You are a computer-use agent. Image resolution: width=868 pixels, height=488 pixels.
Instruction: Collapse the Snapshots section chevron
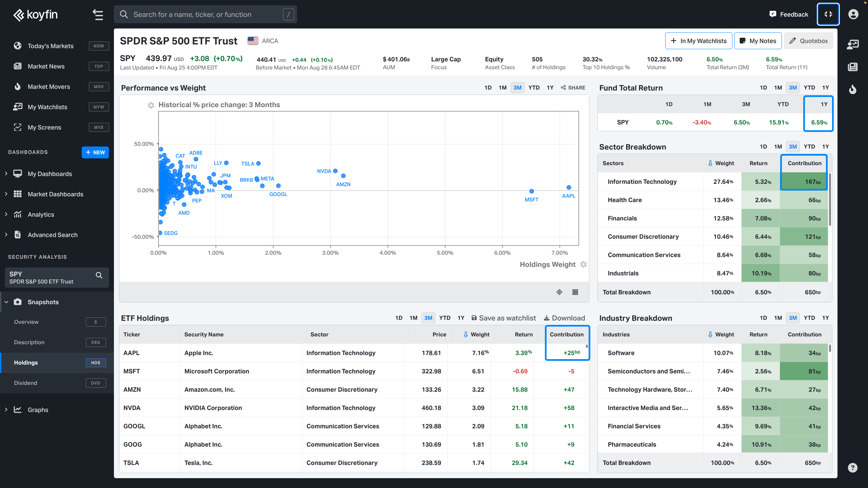[x=6, y=302]
